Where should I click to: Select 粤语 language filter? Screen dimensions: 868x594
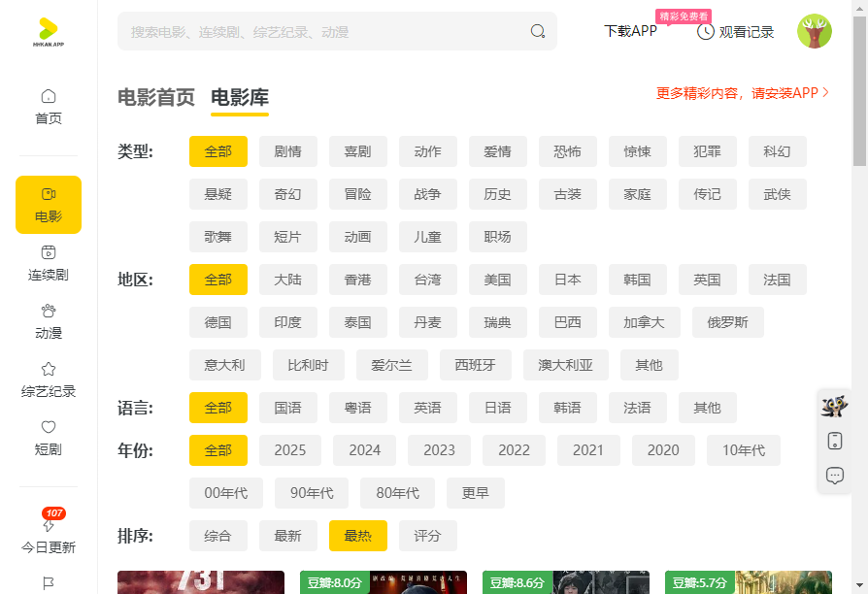click(x=357, y=408)
